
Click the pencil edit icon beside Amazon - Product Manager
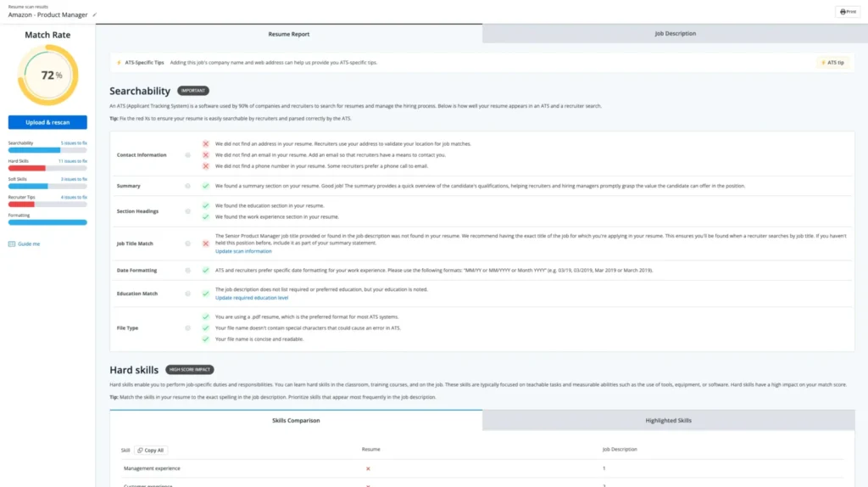point(95,15)
